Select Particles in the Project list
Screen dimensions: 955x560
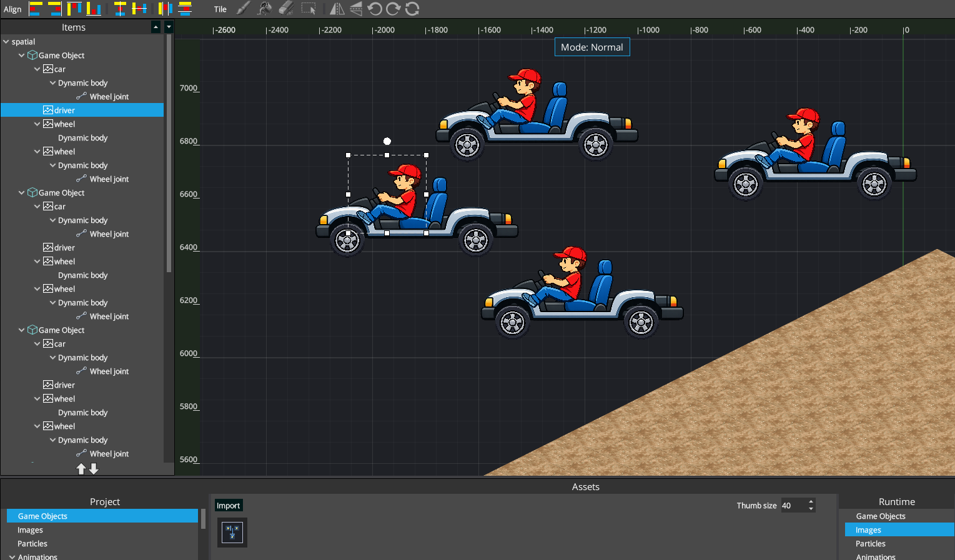click(x=102, y=544)
